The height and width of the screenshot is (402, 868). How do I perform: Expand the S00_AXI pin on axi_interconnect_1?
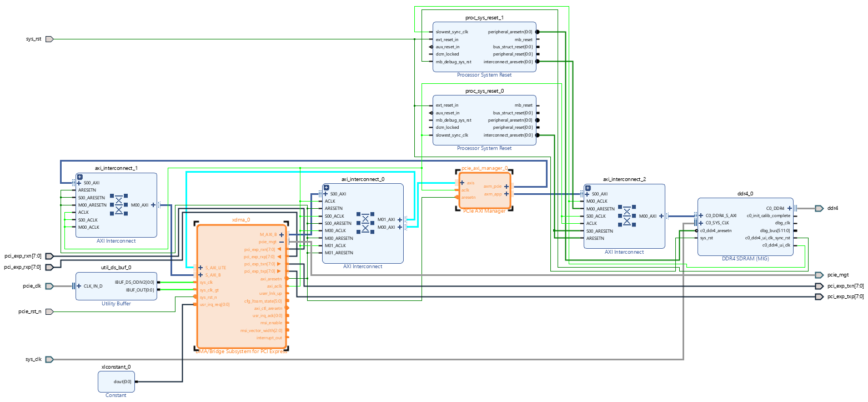point(78,182)
